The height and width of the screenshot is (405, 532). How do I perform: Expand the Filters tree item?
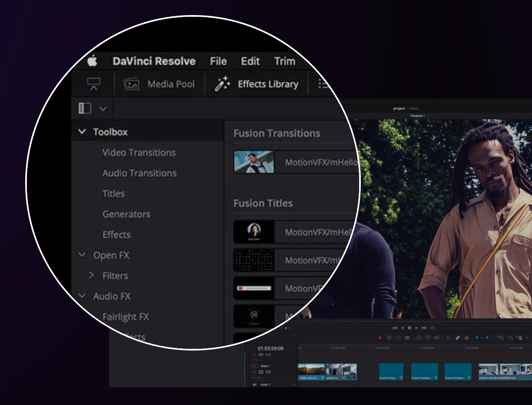pyautogui.click(x=91, y=275)
